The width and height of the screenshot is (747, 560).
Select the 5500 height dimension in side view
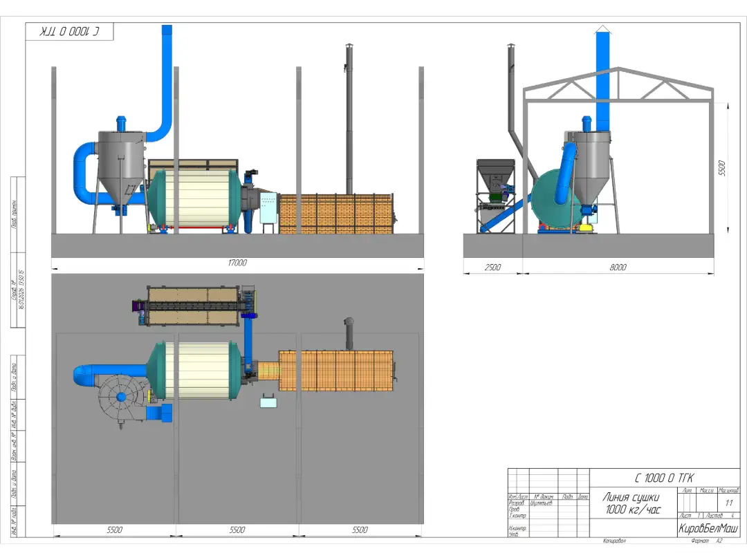[721, 168]
